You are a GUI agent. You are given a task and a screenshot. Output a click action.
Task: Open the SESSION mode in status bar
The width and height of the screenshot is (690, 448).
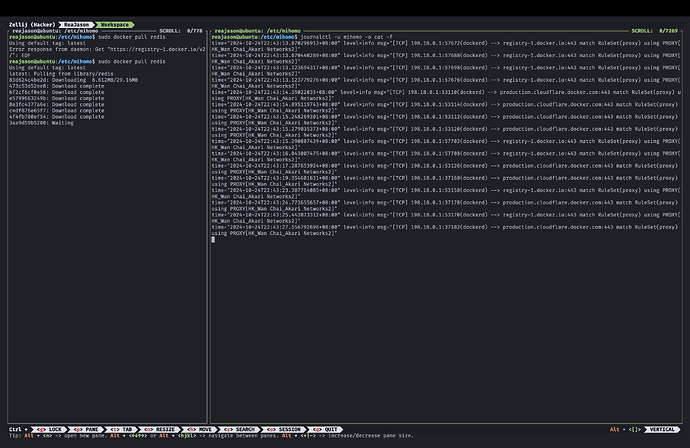pos(283,429)
